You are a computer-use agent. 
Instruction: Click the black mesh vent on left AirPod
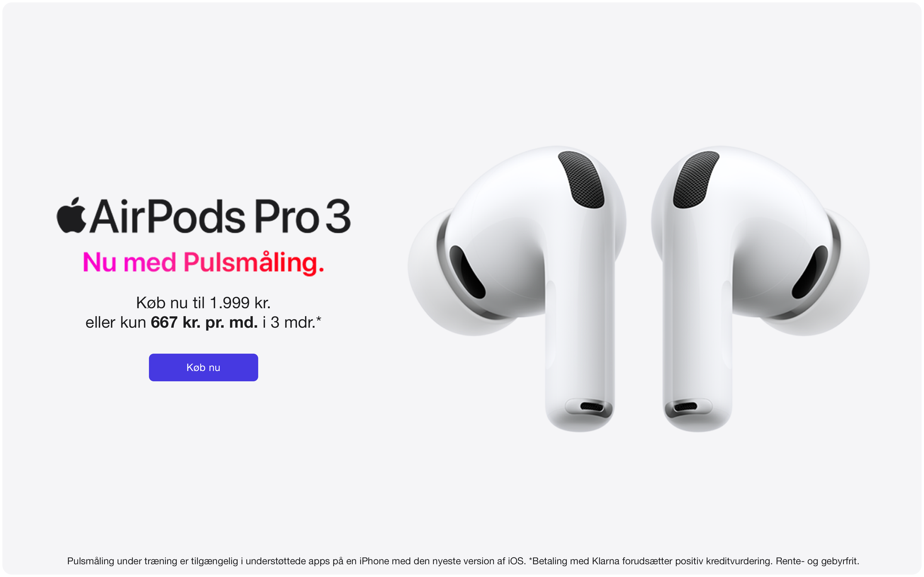click(581, 179)
